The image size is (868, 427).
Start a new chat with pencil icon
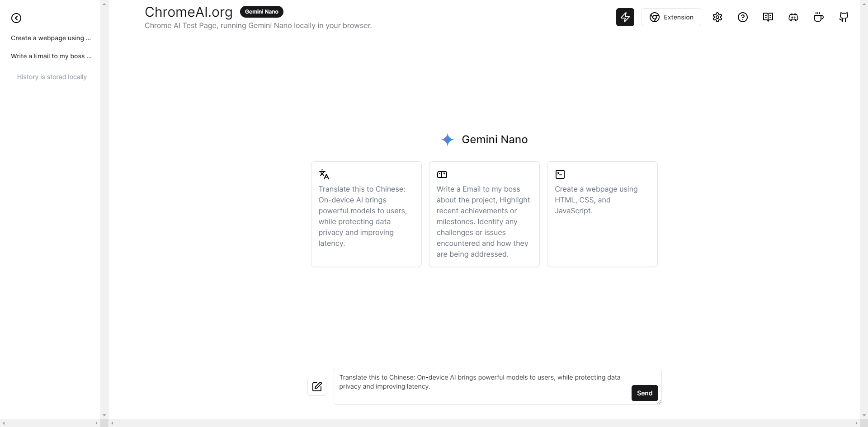pos(317,387)
